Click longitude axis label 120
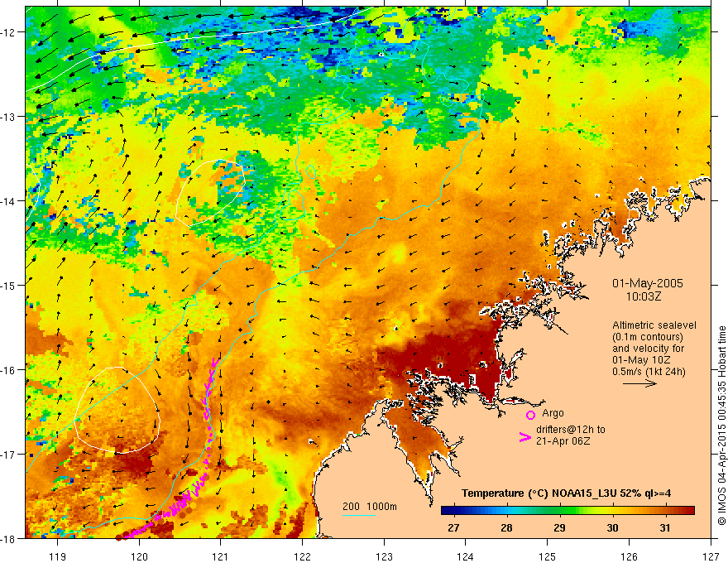The height and width of the screenshot is (563, 728). [139, 556]
